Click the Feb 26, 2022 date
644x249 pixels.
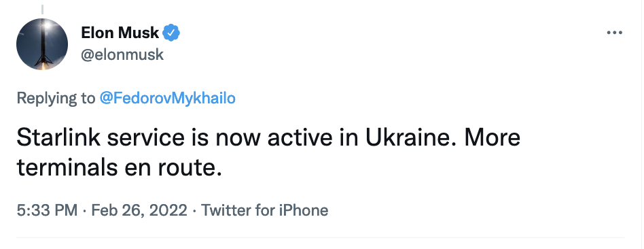[139, 210]
